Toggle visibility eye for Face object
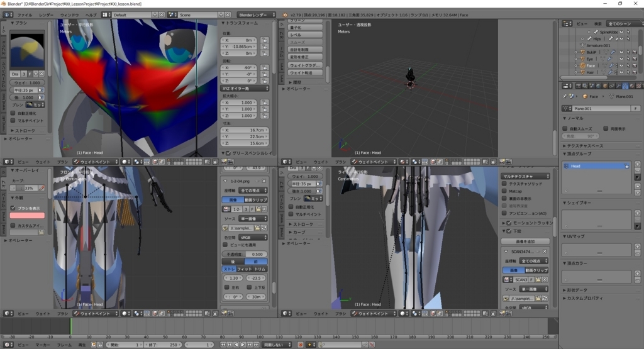Image resolution: width=644 pixels, height=349 pixels. [x=621, y=65]
